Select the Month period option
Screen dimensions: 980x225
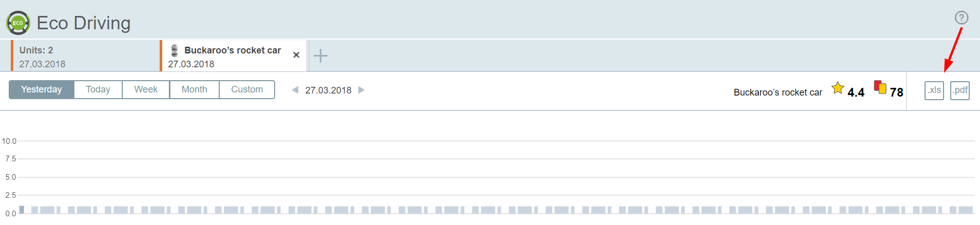pyautogui.click(x=194, y=89)
